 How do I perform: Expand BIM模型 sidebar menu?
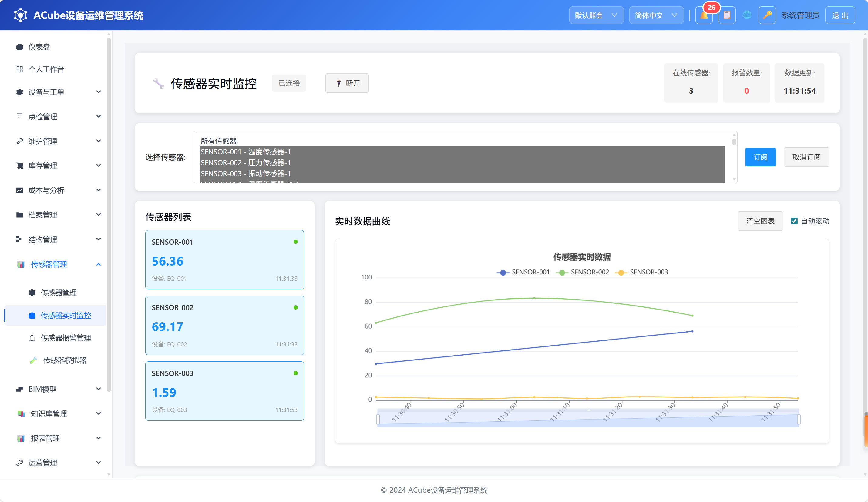point(55,389)
